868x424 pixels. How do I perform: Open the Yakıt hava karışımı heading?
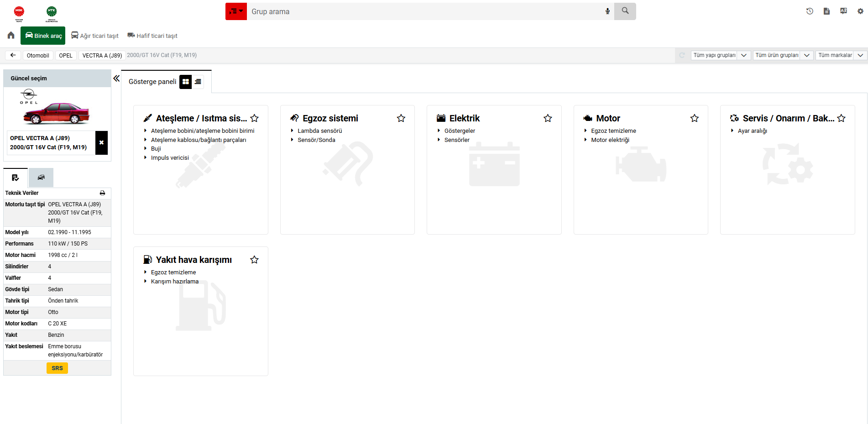click(194, 260)
